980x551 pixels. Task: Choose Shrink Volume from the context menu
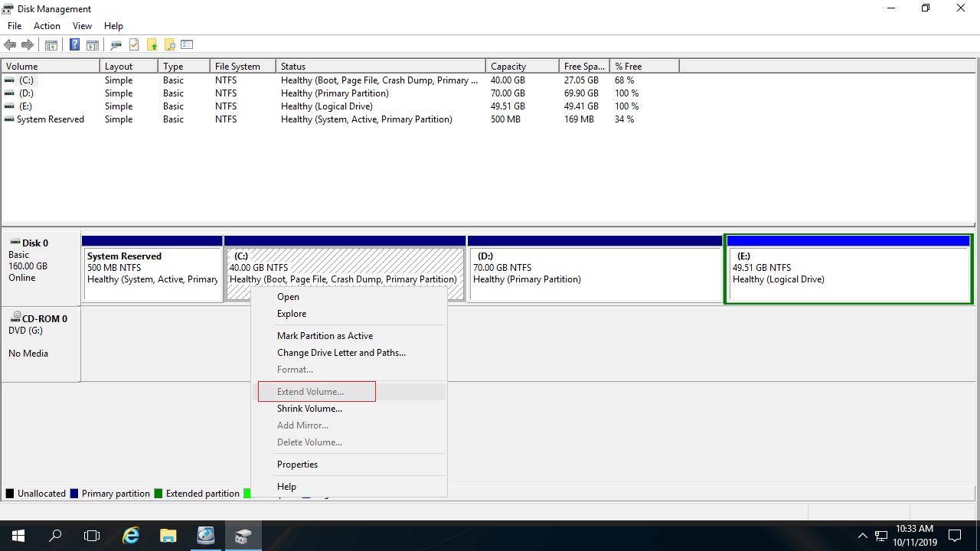click(309, 409)
